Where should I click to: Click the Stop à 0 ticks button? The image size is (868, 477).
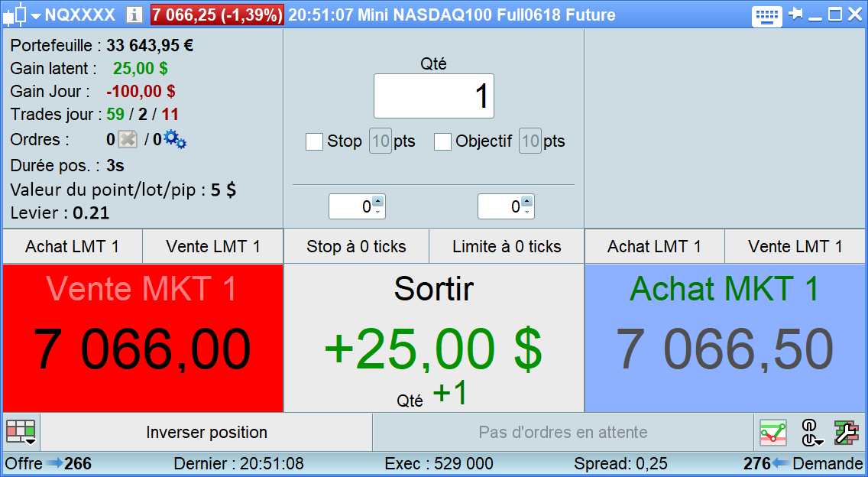357,247
